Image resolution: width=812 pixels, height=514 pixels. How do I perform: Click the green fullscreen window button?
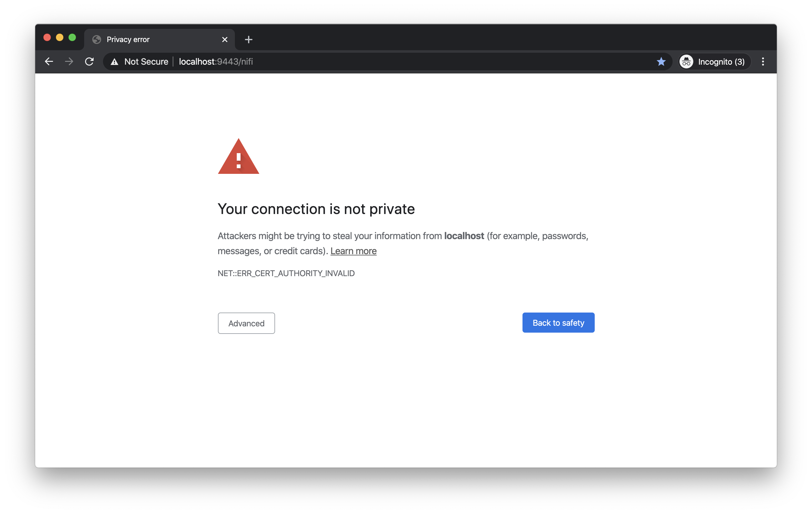click(x=72, y=37)
